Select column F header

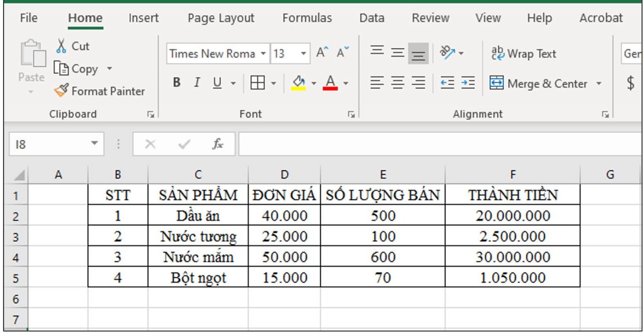[512, 175]
